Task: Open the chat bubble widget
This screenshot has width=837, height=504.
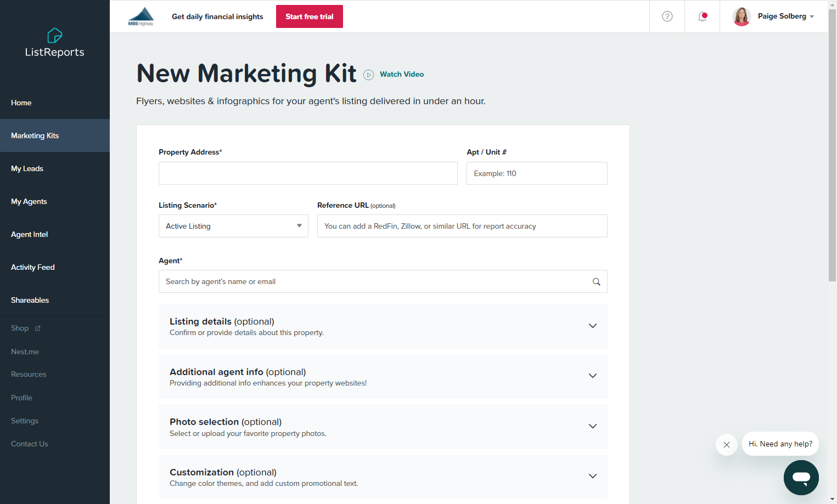Action: pyautogui.click(x=801, y=478)
